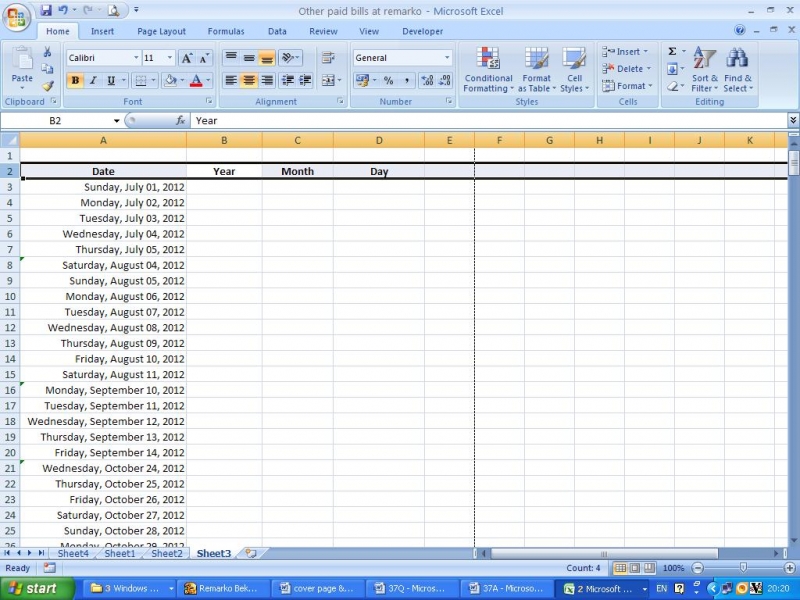Open the Fill Color dropdown arrow
Image resolution: width=800 pixels, height=600 pixels.
click(183, 80)
